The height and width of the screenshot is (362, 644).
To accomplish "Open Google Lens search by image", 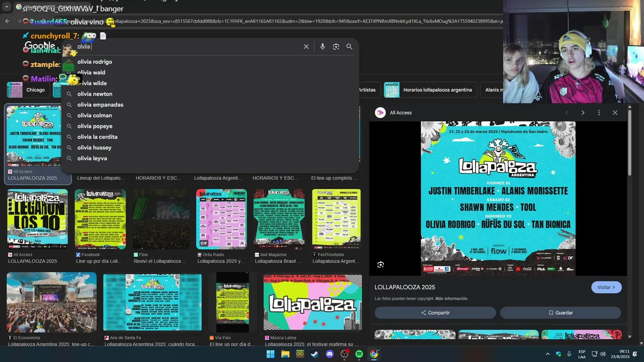I will click(336, 47).
